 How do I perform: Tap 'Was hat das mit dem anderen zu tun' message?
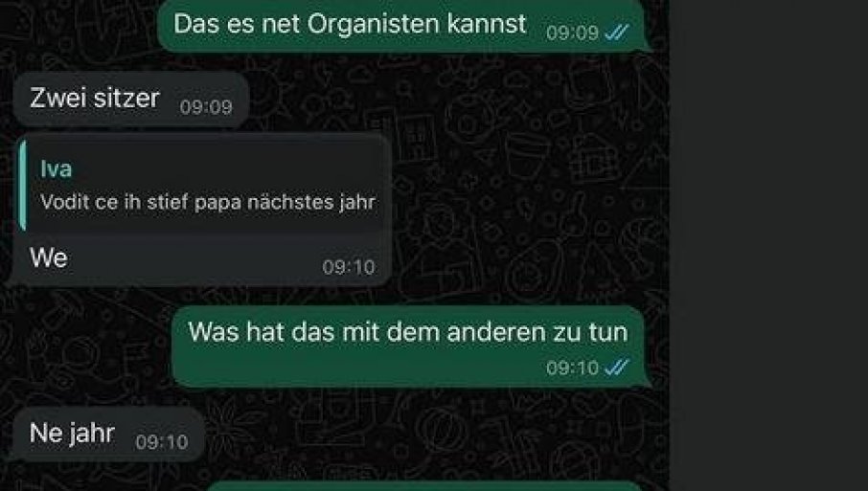408,346
